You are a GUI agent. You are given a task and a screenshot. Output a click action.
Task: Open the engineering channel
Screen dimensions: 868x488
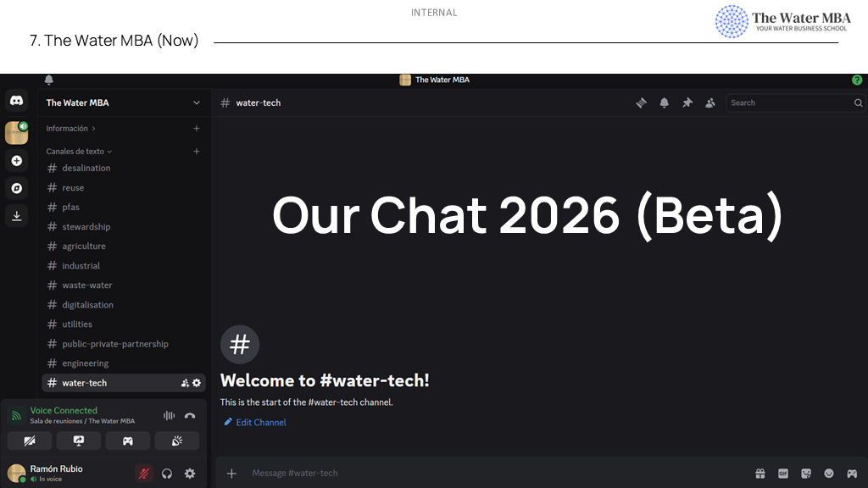124,363
